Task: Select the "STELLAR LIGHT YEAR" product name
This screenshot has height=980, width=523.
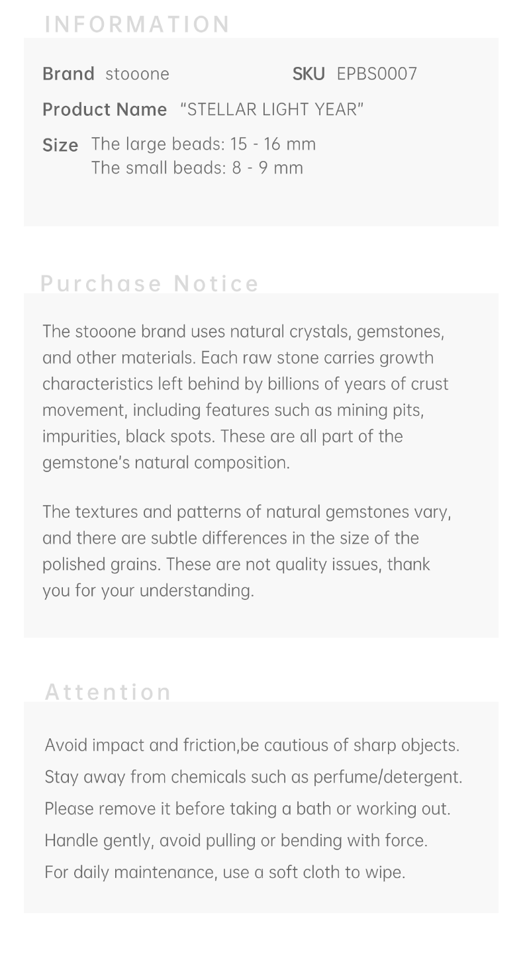Action: tap(271, 109)
